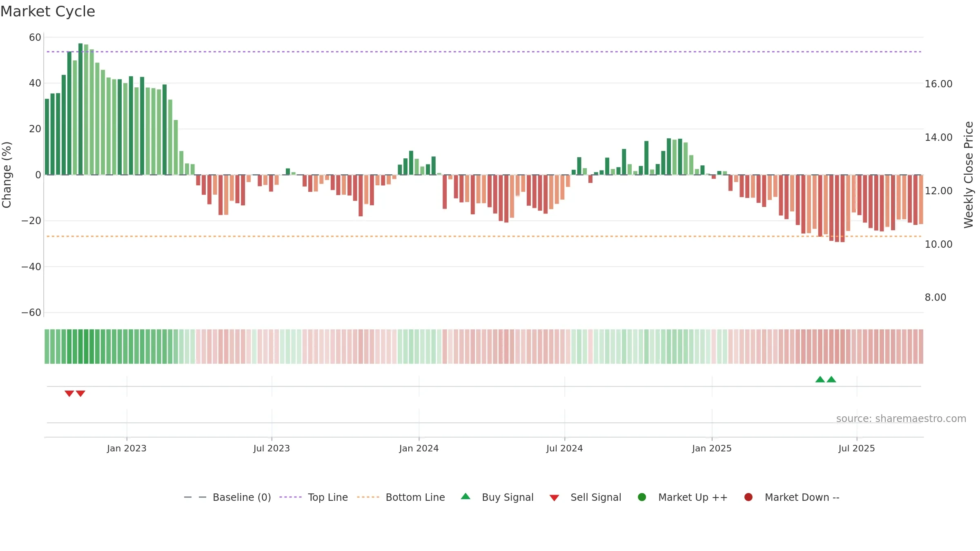980x551 pixels.
Task: Click the lowest red bar near −29%
Action: pyautogui.click(x=842, y=209)
